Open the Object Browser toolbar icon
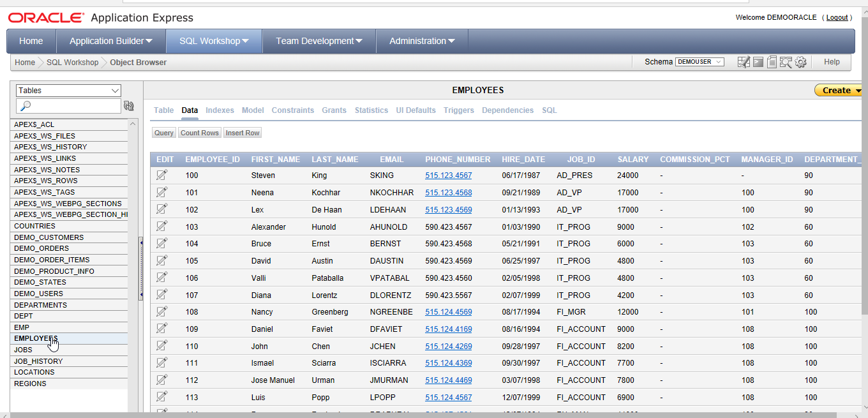Viewport: 868px width, 418px height. pyautogui.click(x=744, y=62)
